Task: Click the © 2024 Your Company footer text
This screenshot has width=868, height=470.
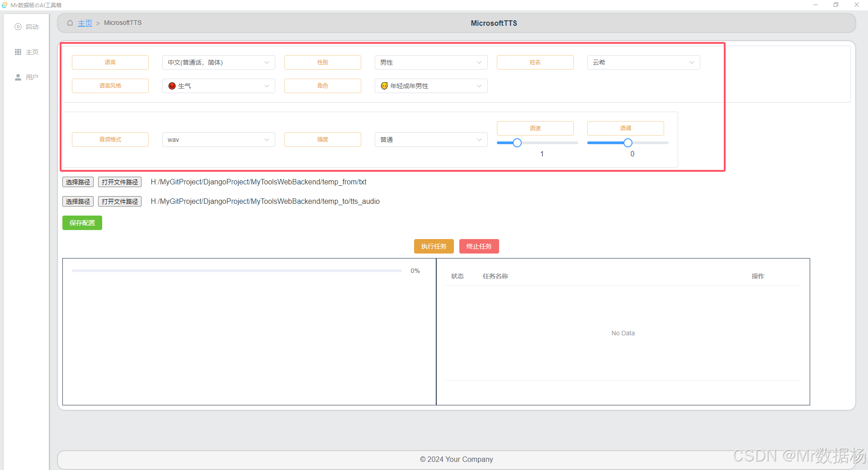Action: 457,459
